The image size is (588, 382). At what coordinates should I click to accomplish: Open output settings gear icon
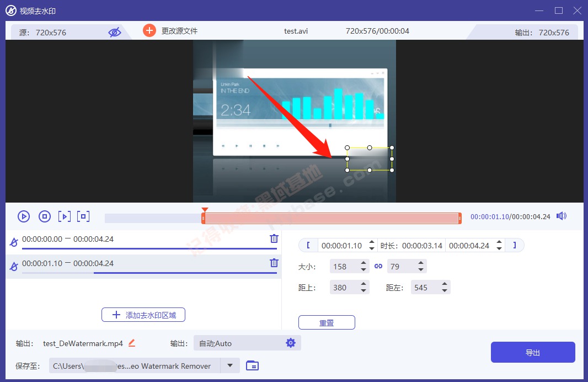(291, 343)
